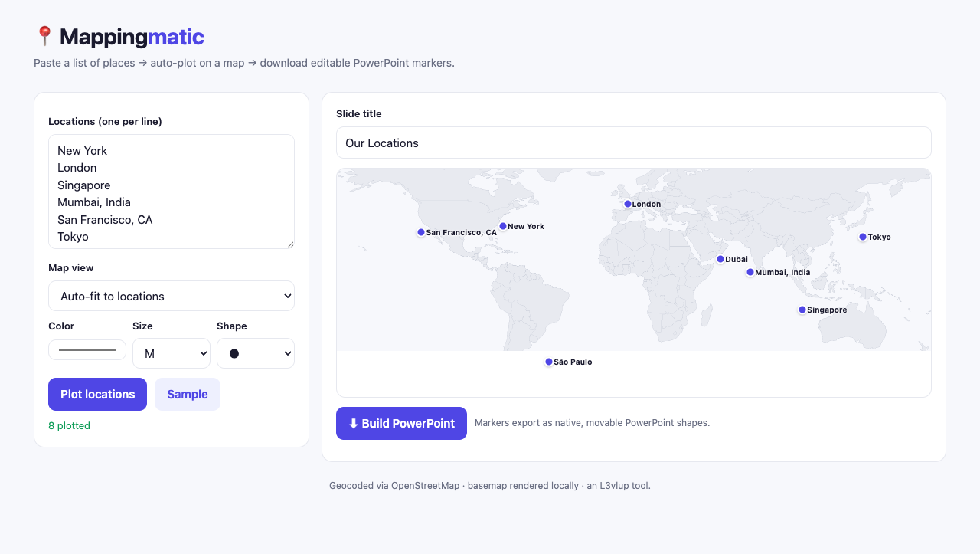Image resolution: width=980 pixels, height=554 pixels.
Task: Click the Mumbai, India marker dot
Action: click(x=750, y=272)
